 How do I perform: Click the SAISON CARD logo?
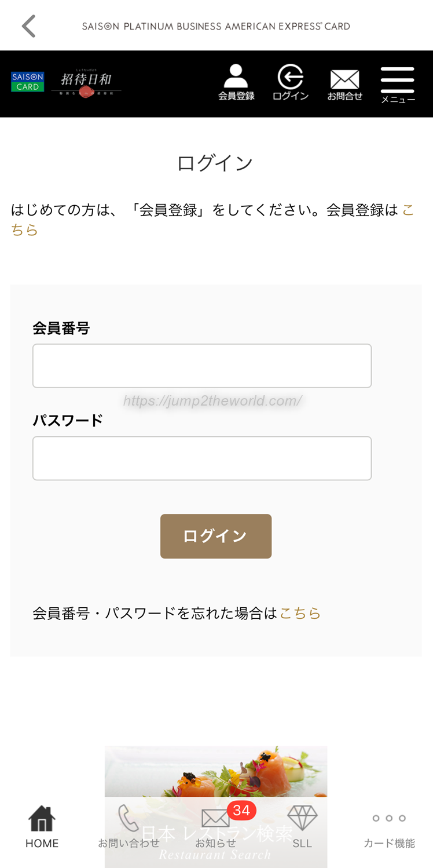27,82
